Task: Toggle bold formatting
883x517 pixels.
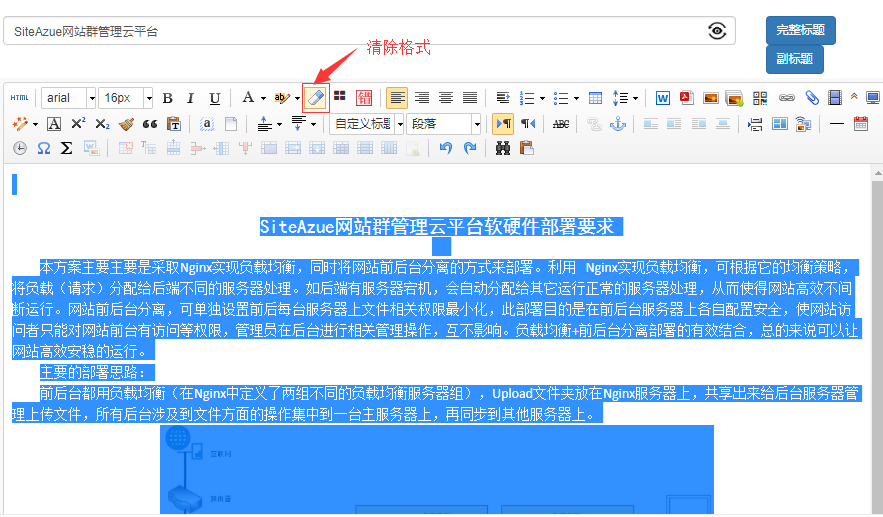Action: coord(167,98)
